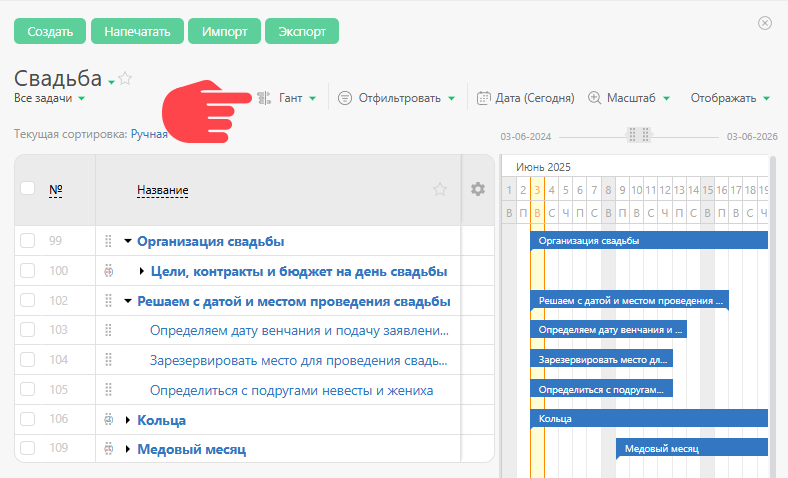The image size is (788, 478).
Task: Click the star icon in Название column header
Action: 440,189
